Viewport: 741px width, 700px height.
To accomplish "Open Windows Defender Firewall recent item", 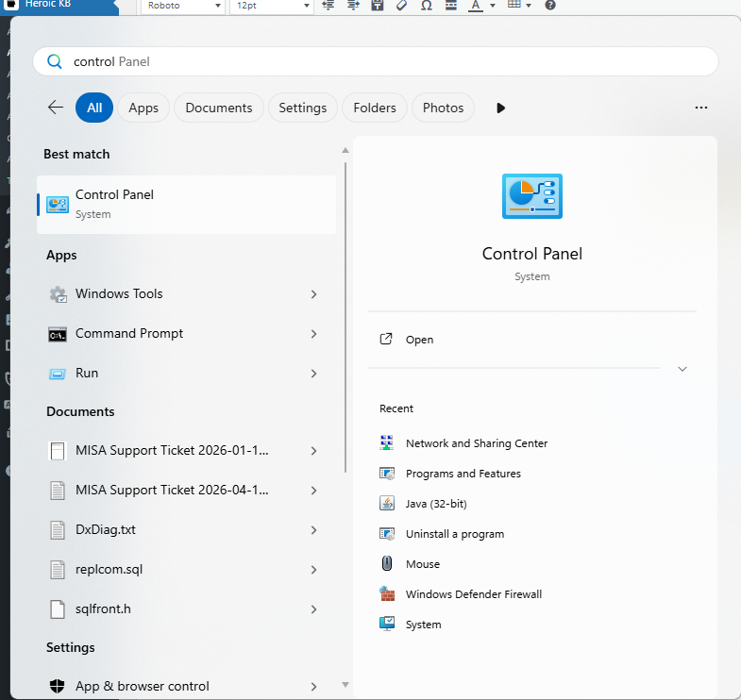I will pos(473,594).
